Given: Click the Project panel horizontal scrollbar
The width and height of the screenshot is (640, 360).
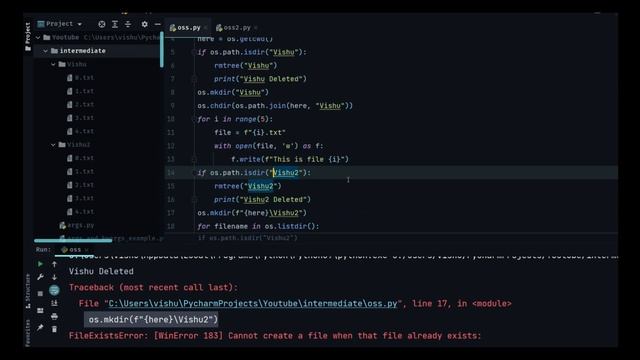Looking at the screenshot, I should point(73,241).
